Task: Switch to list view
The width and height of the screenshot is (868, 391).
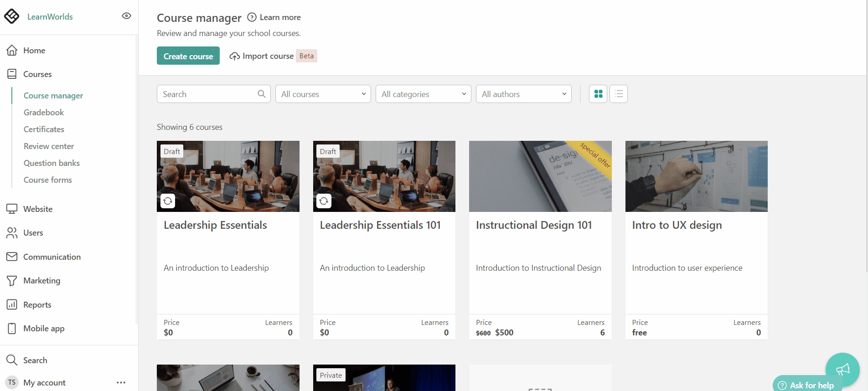Action: [619, 94]
